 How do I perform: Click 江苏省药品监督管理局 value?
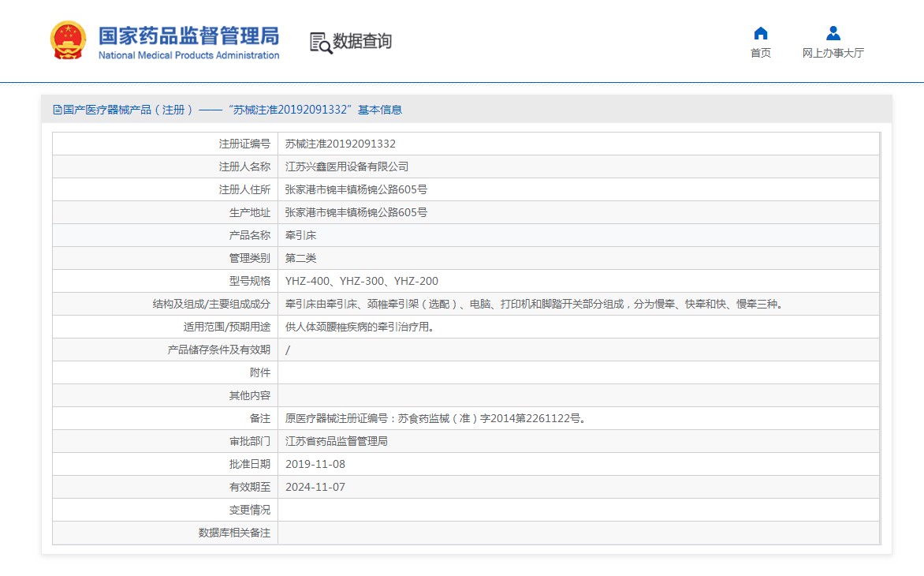337,442
